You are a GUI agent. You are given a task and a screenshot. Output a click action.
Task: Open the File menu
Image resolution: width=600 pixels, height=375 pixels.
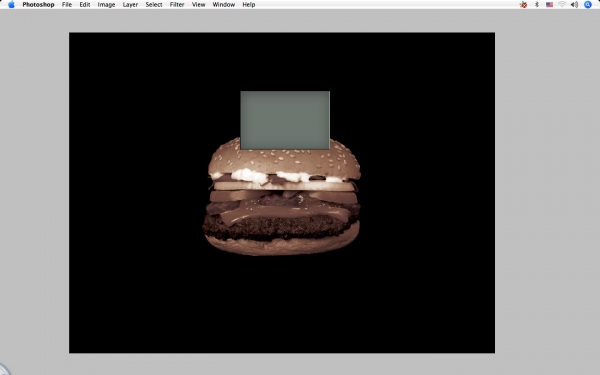67,5
